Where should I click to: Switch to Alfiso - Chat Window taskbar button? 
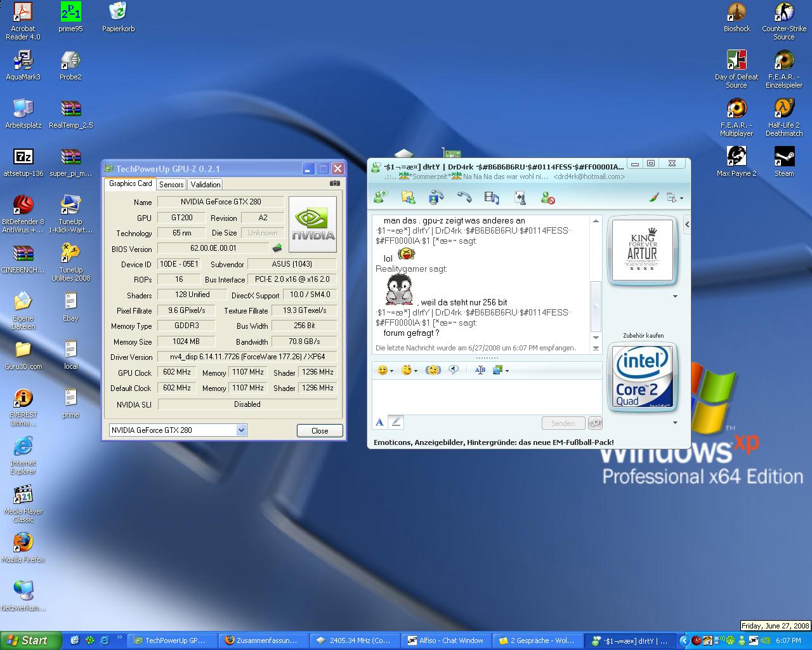[x=447, y=640]
